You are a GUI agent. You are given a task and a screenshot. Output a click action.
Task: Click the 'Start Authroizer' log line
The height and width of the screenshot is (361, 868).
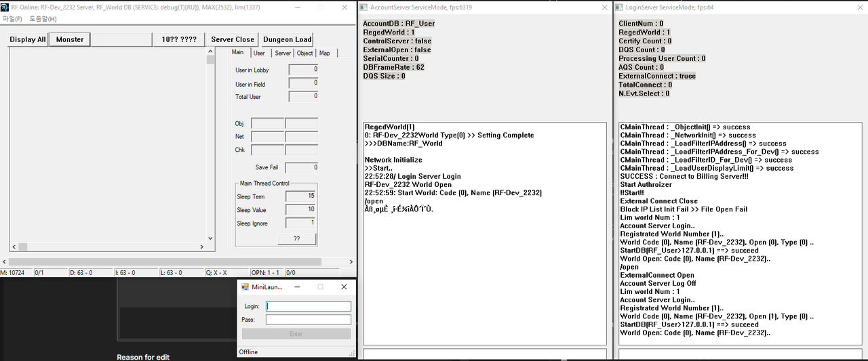point(646,185)
